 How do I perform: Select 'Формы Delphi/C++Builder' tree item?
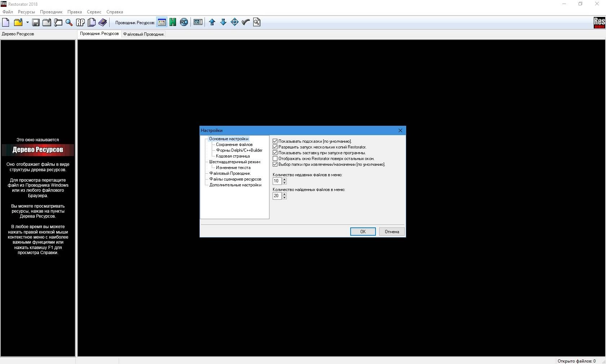(239, 150)
